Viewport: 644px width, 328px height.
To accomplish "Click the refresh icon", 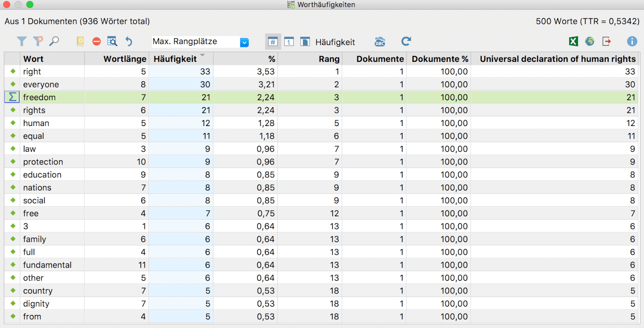I will [x=406, y=41].
